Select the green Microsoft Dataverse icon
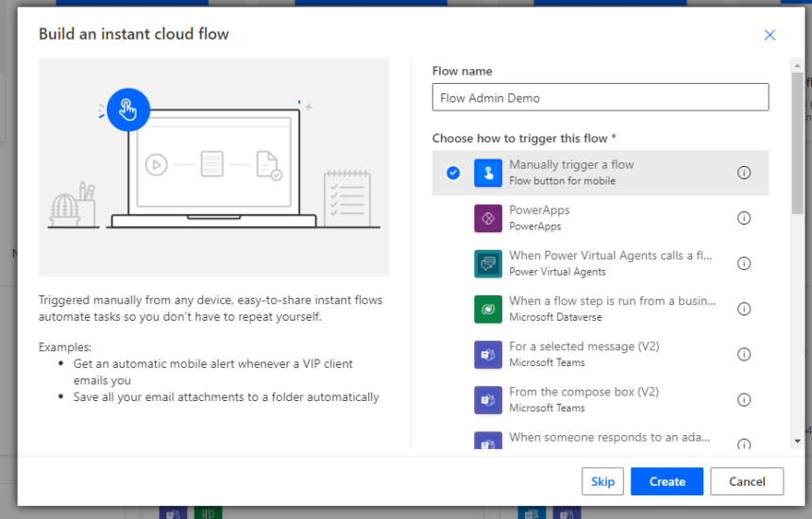 (488, 310)
